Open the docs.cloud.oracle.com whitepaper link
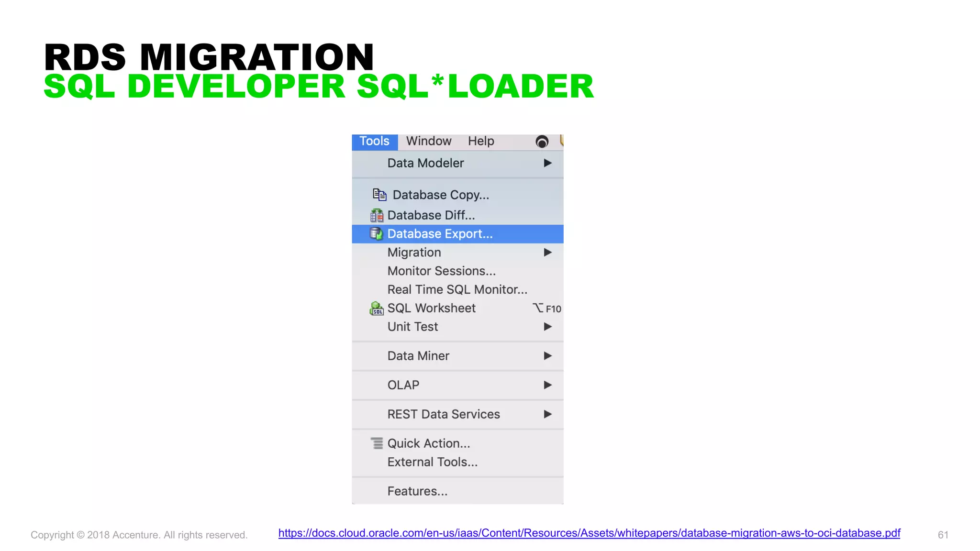 pyautogui.click(x=589, y=533)
